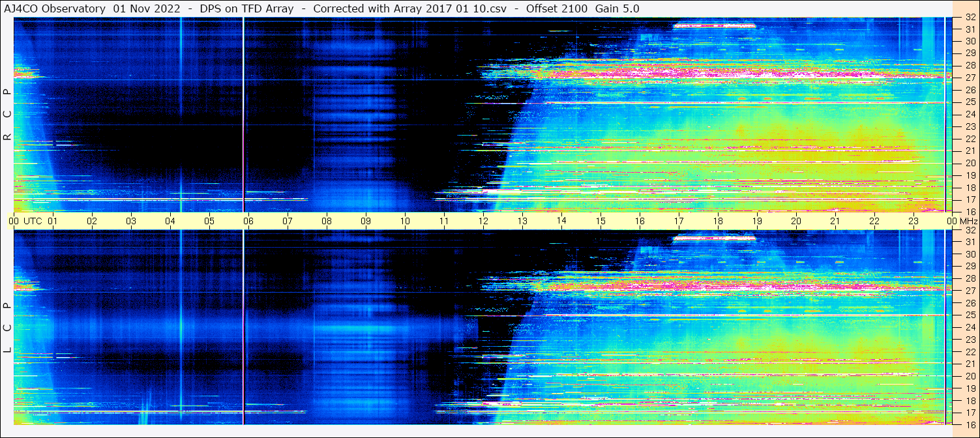Click the Gain 5.0 text in the header
Viewport: 980px width, 438px height.
pyautogui.click(x=617, y=8)
